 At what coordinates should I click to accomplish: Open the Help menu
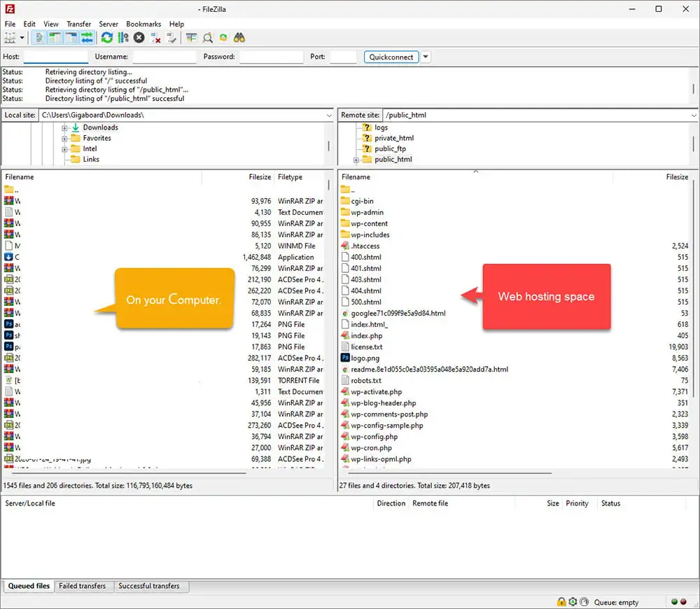point(176,24)
